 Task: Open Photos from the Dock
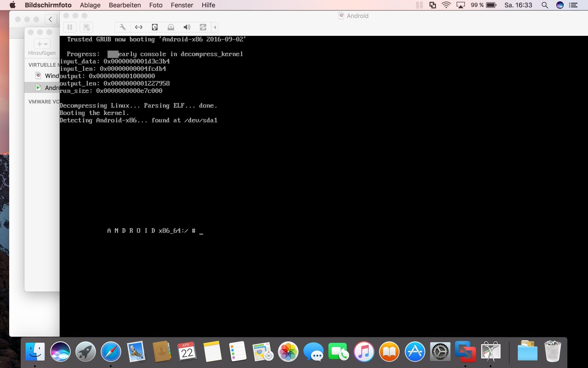point(288,351)
